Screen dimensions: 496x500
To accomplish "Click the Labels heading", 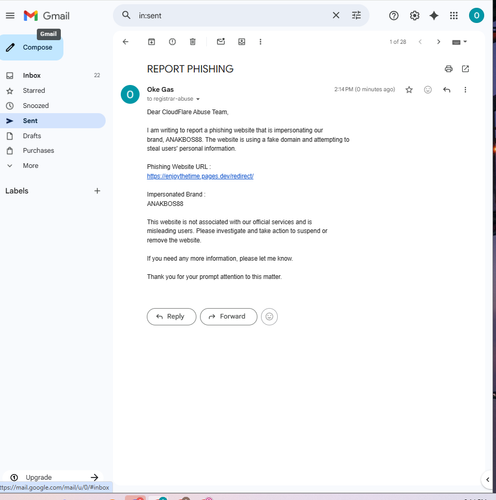I will click(x=17, y=191).
